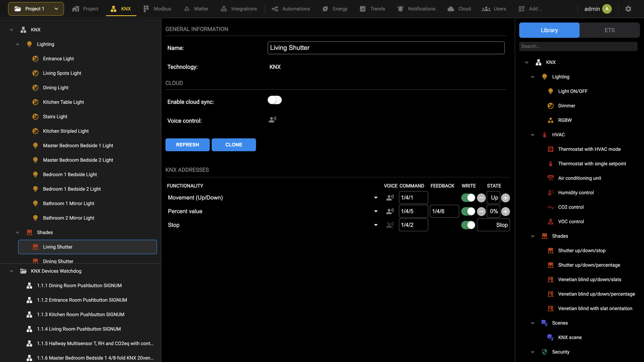Toggle Enable cloud sync switch
Screen dimensions: 644x362
click(275, 100)
